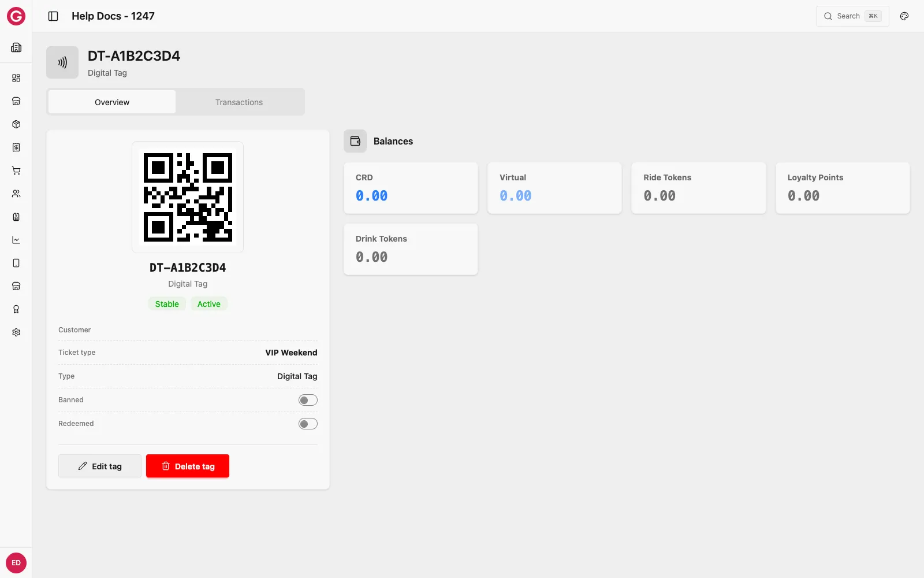Click the Balances heading text
This screenshot has width=924, height=578.
click(x=393, y=141)
